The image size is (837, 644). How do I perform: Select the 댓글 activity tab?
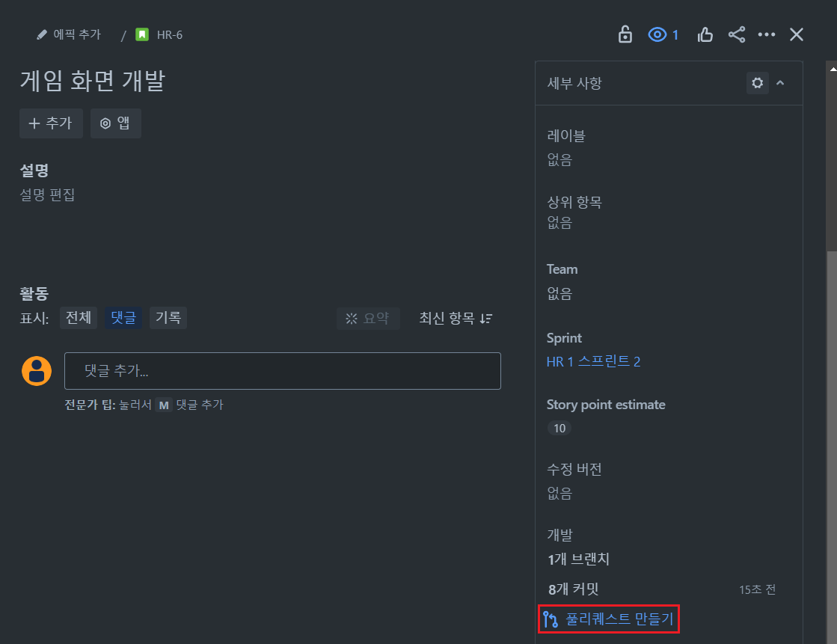pyautogui.click(x=123, y=318)
